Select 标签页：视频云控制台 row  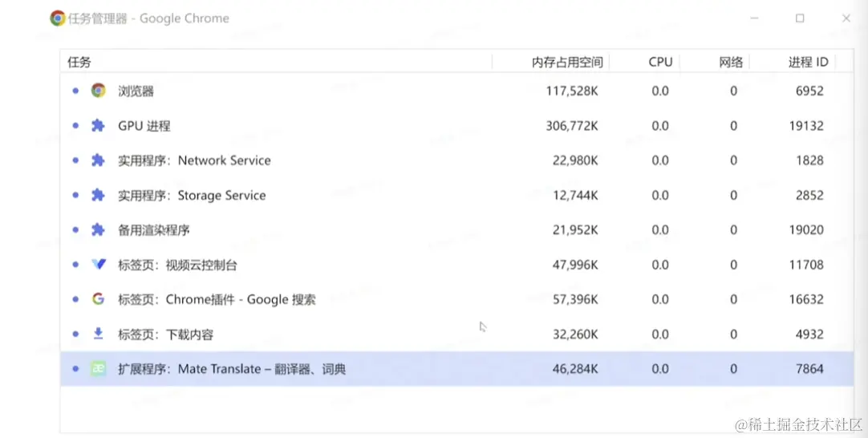(x=456, y=265)
